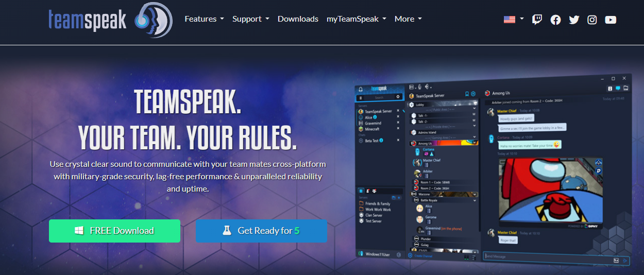Click the Master Chief message 'Roger that!'
Screen dimensions: 644x275
coord(509,240)
